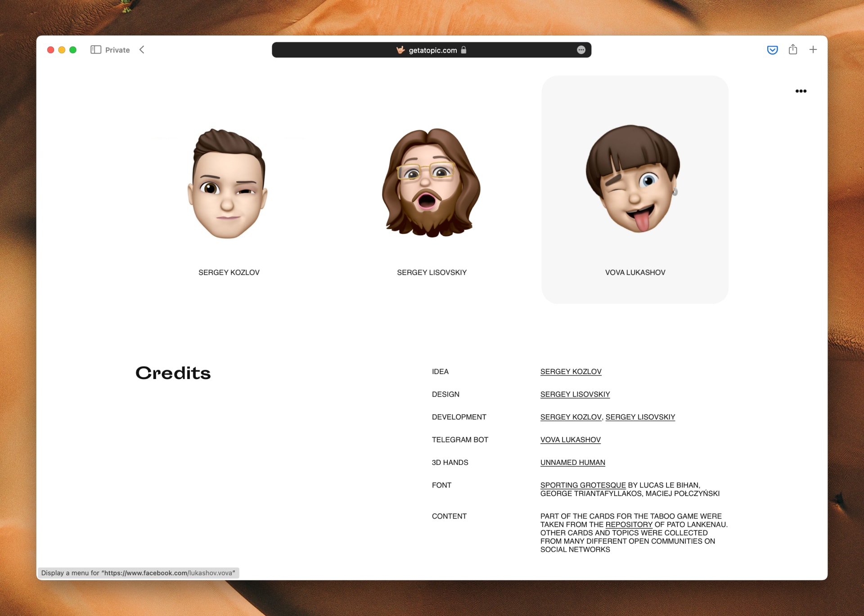864x616 pixels.
Task: Click the DEVELOPMENT label
Action: point(459,417)
